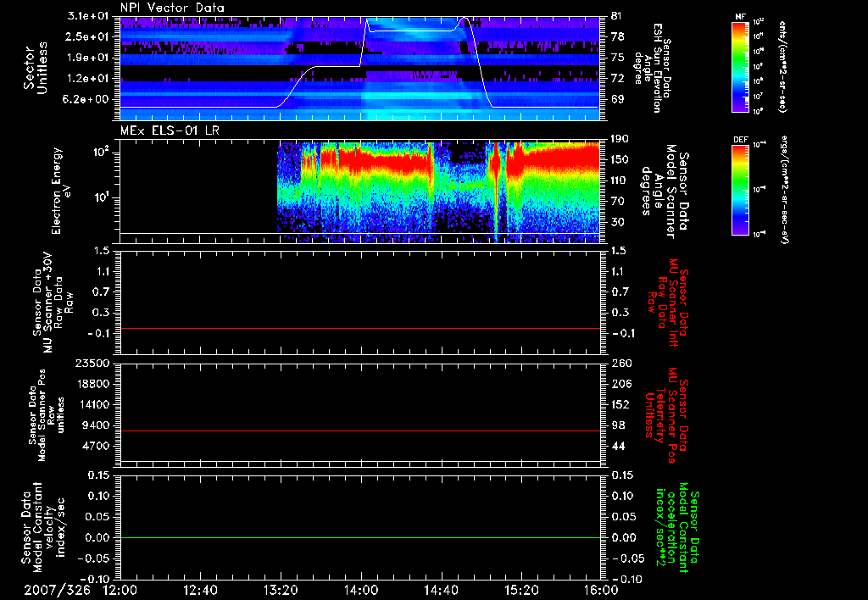The width and height of the screenshot is (868, 600).
Task: Click the 110 scanner angle tick label
Action: click(620, 181)
